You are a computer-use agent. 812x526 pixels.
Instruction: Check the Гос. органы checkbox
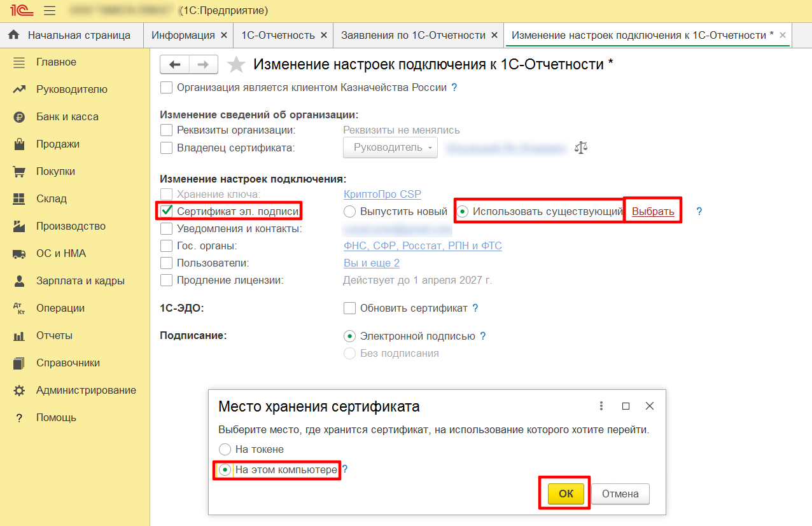coord(166,246)
